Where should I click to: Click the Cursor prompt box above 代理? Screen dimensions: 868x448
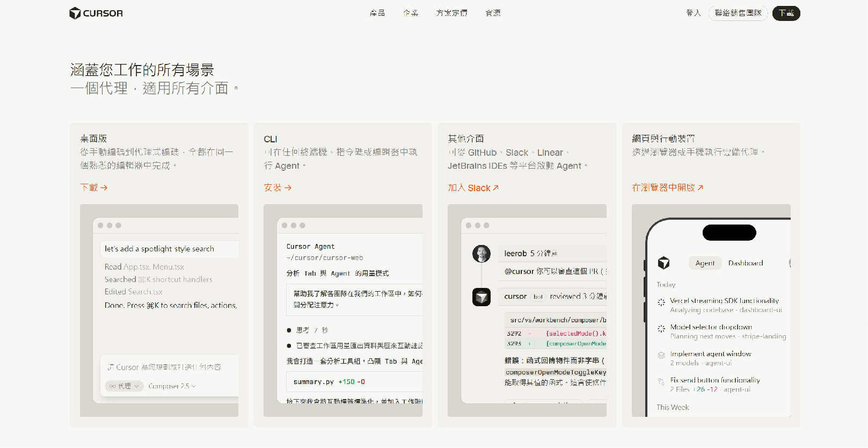pyautogui.click(x=169, y=367)
